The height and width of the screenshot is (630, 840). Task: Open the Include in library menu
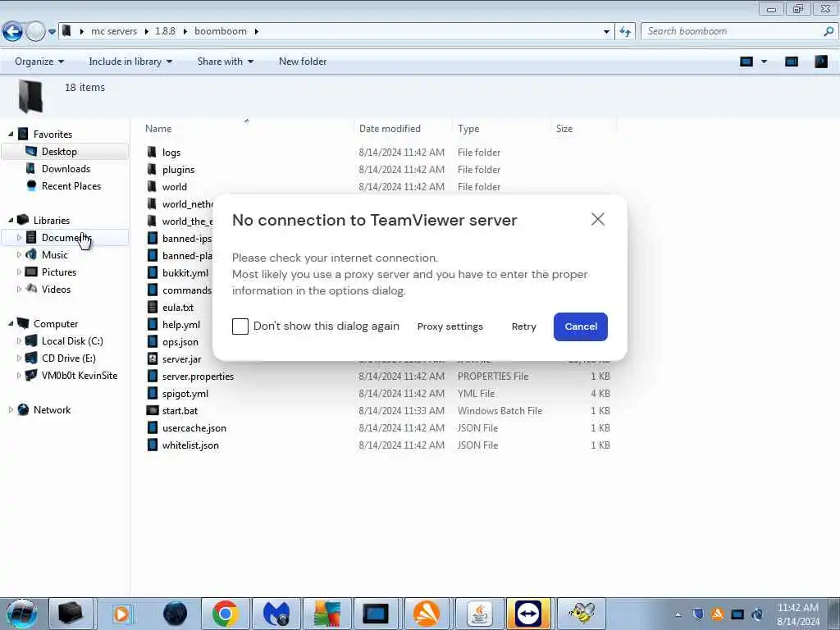(130, 62)
